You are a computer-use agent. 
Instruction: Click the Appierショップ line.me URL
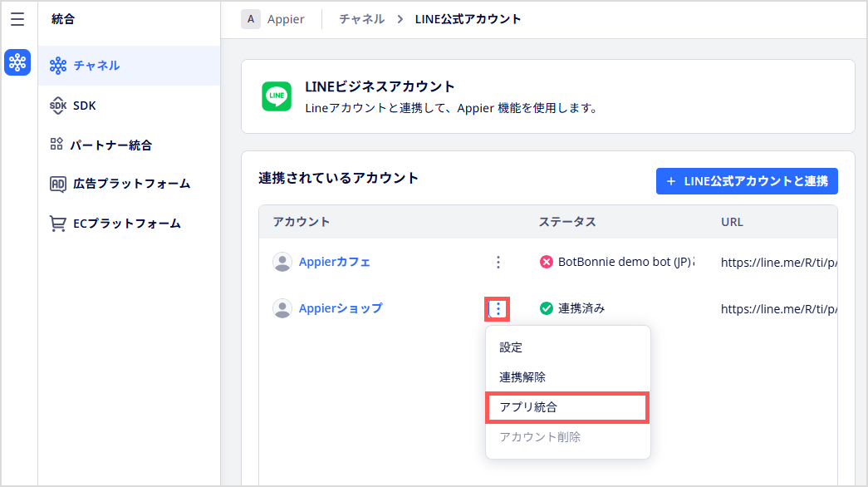[x=779, y=308]
